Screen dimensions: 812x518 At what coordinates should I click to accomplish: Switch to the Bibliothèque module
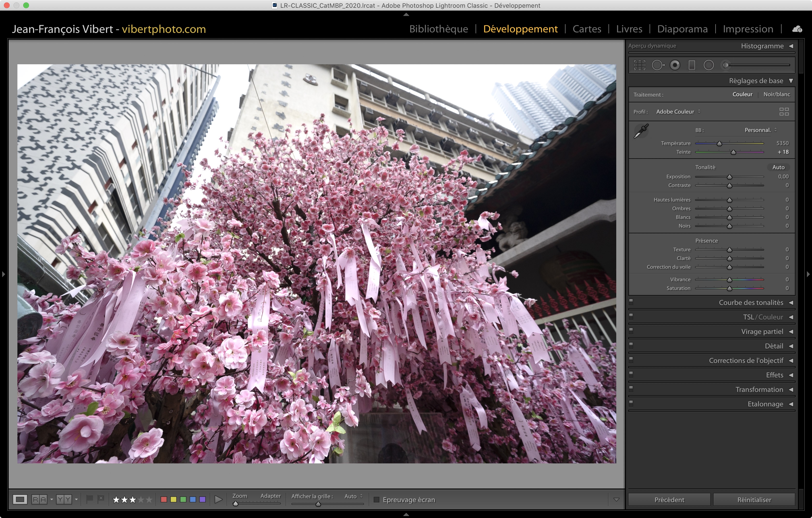pyautogui.click(x=438, y=29)
